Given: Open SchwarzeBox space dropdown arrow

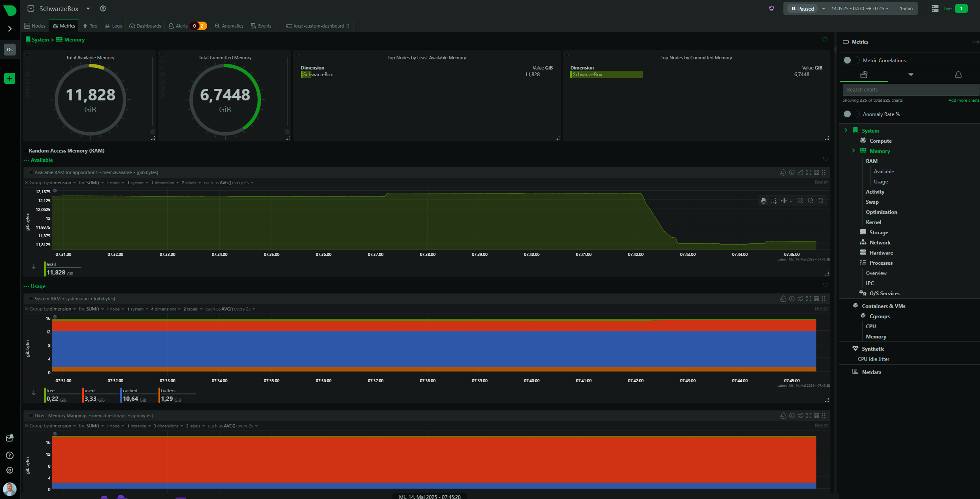Looking at the screenshot, I should click(x=88, y=8).
